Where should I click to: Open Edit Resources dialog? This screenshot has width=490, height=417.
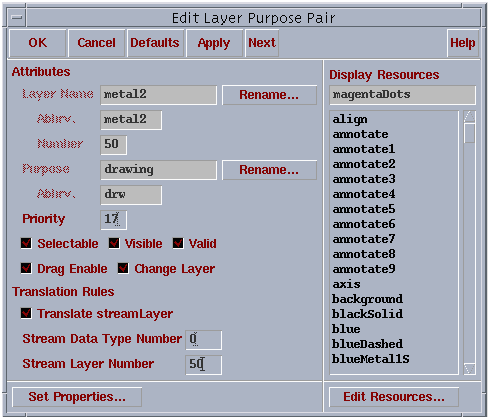(x=394, y=397)
